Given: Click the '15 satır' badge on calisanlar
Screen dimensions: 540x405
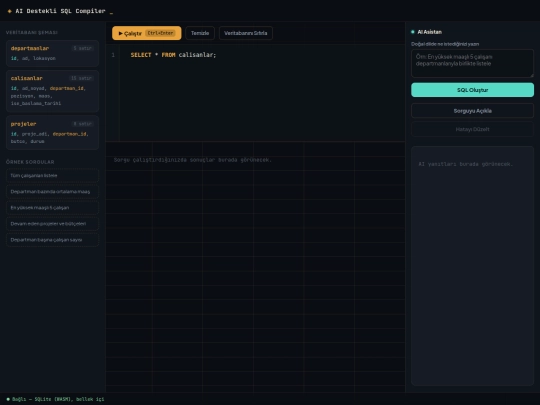Looking at the screenshot, I should coord(81,78).
